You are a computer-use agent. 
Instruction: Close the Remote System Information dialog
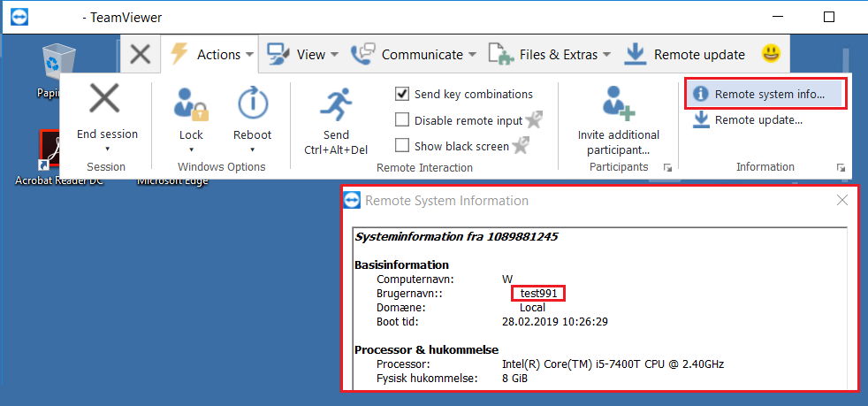click(x=842, y=200)
